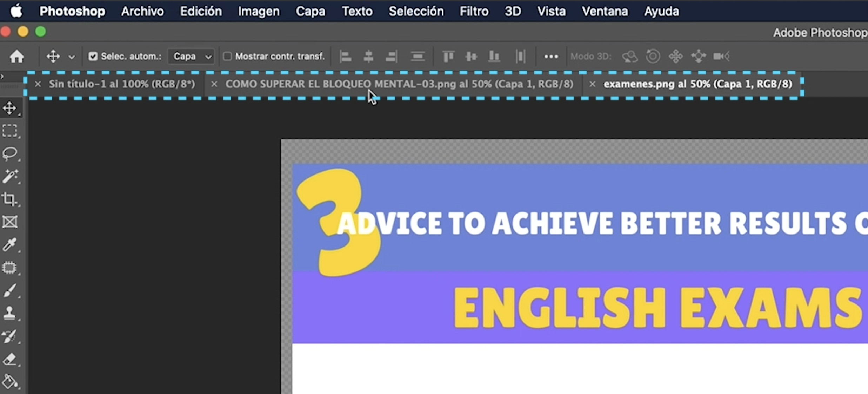Switch to Sin título-1 tab
The width and height of the screenshot is (868, 394).
tap(122, 84)
